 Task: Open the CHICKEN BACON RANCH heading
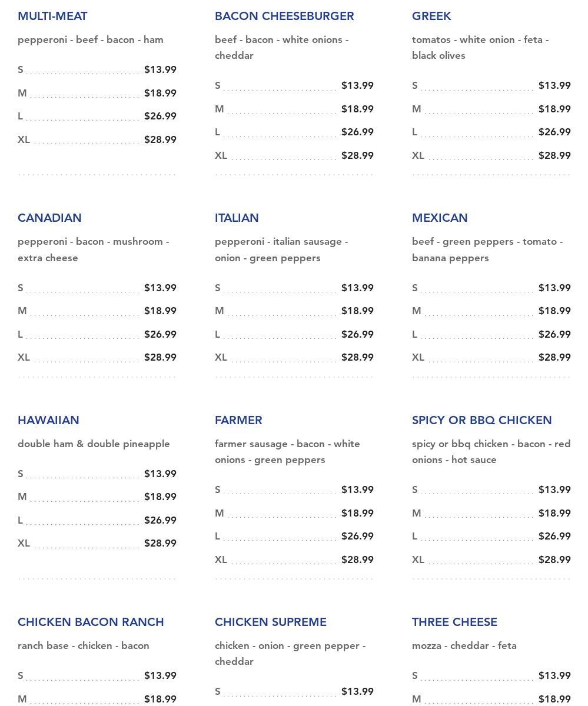point(91,622)
